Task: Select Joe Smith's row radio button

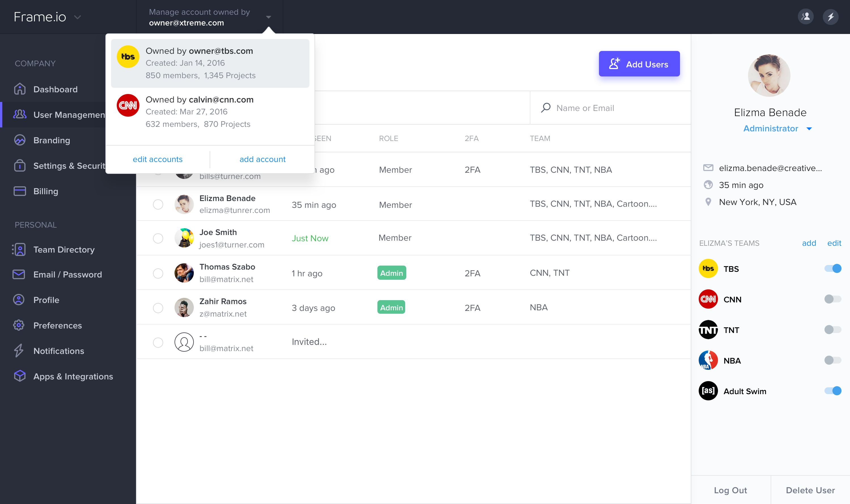Action: [158, 238]
